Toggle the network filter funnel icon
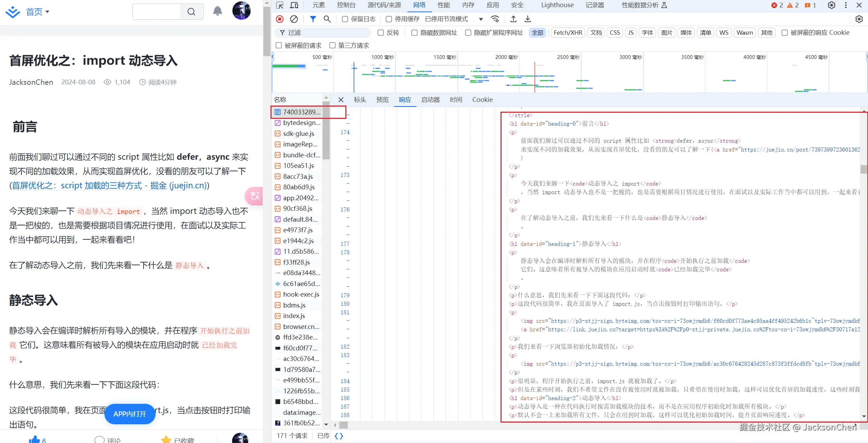 [x=313, y=19]
